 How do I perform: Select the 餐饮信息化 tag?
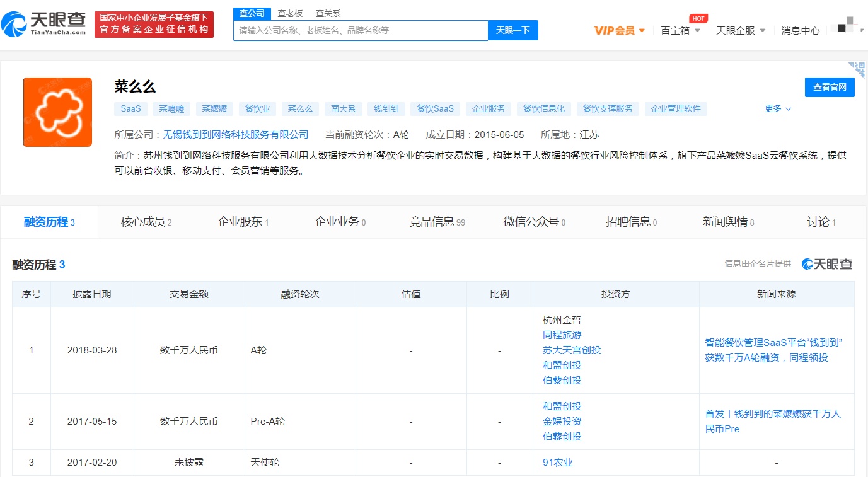(x=544, y=108)
